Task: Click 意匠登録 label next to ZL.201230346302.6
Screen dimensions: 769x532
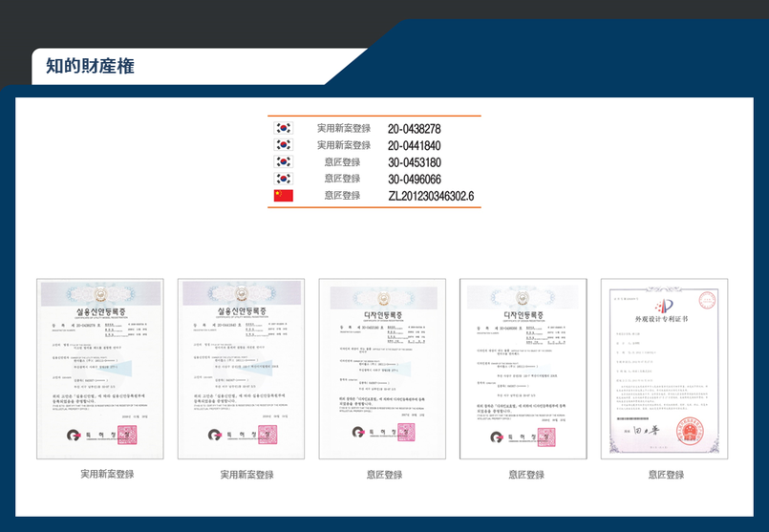Action: coord(342,195)
